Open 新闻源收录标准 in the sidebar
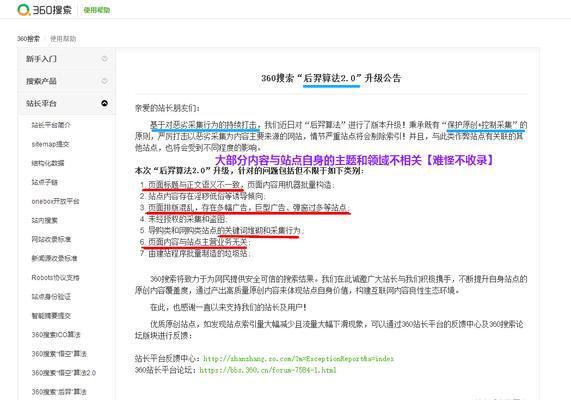The width and height of the screenshot is (571, 400). click(54, 258)
